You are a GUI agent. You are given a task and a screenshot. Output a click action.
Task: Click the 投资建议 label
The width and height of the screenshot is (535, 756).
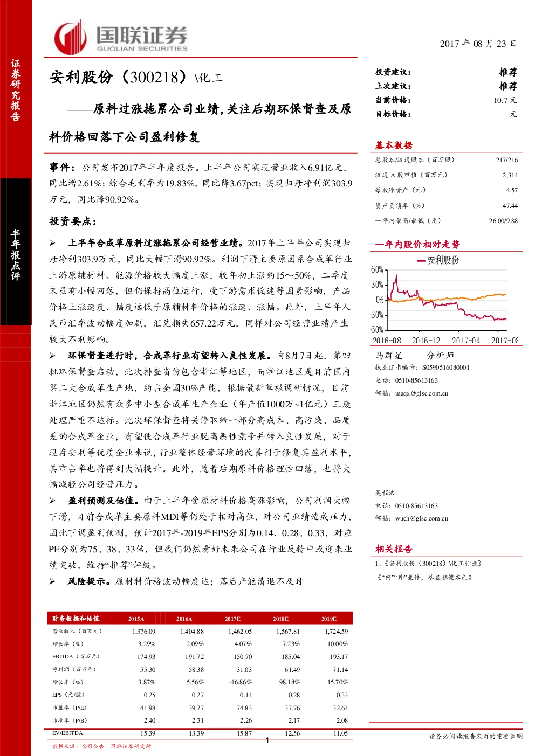(x=393, y=72)
